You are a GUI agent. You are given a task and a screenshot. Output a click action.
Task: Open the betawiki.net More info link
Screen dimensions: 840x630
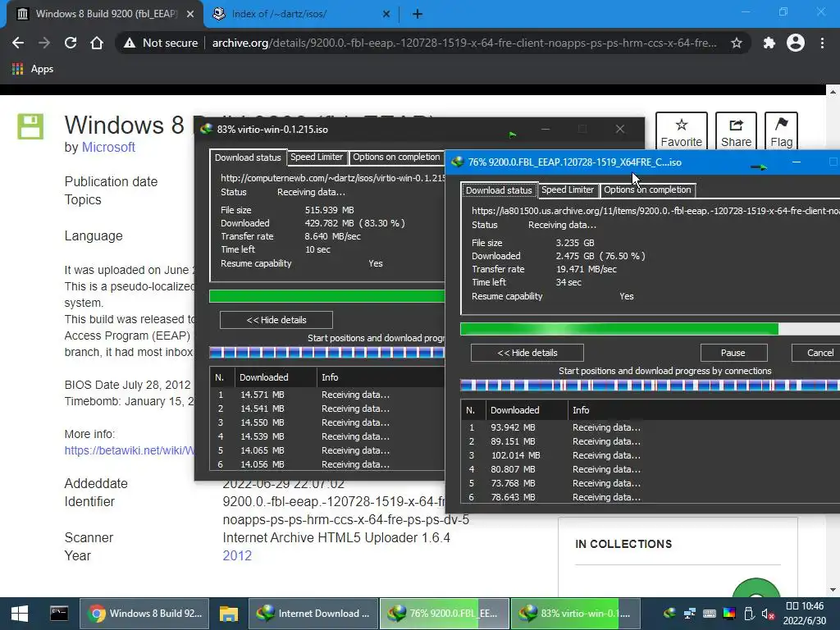pos(129,450)
